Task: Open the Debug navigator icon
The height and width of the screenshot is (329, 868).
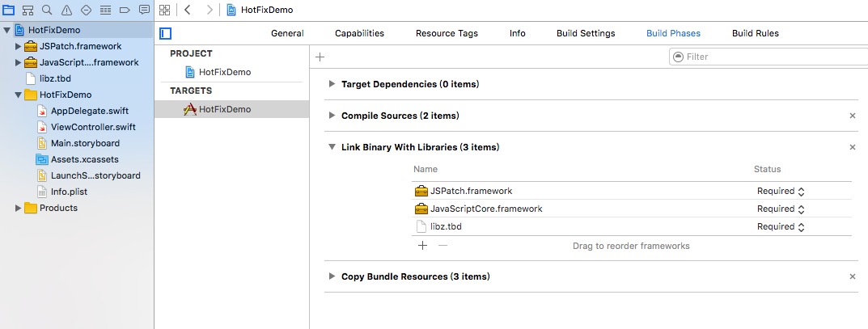Action: (x=105, y=10)
